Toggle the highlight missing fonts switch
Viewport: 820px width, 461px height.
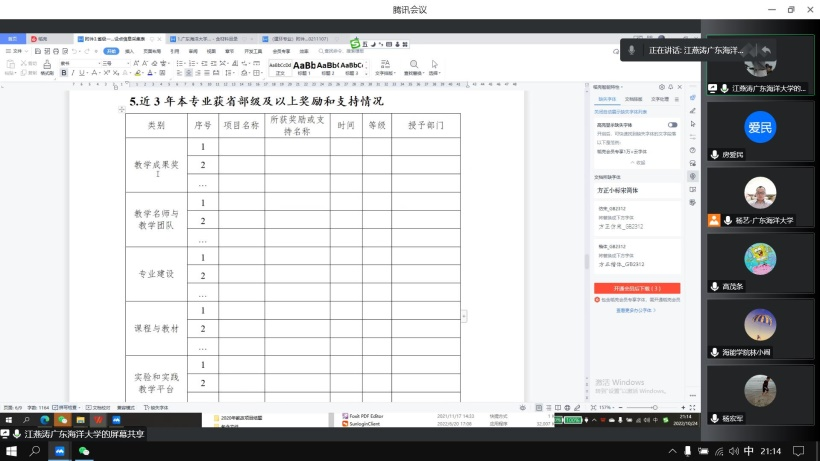pos(672,124)
